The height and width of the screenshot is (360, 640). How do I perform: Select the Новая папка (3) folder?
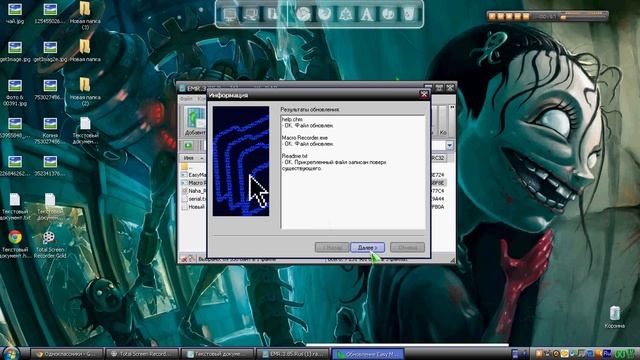coord(85,16)
